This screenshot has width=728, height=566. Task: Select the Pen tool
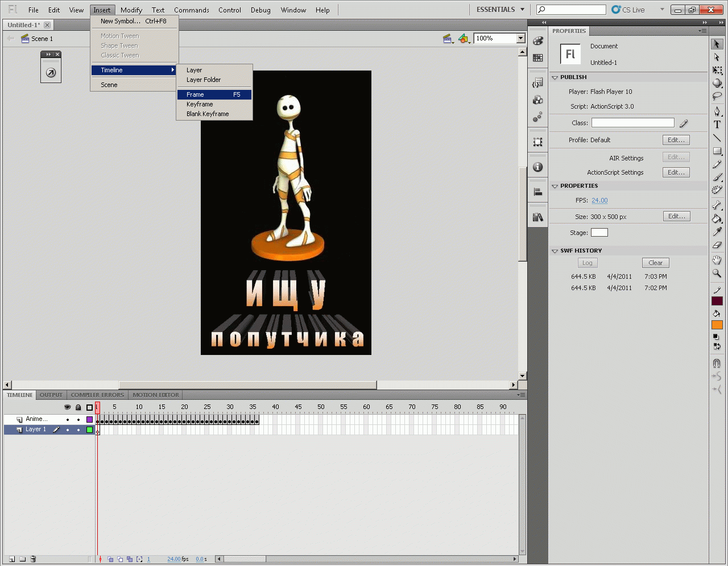click(x=717, y=111)
